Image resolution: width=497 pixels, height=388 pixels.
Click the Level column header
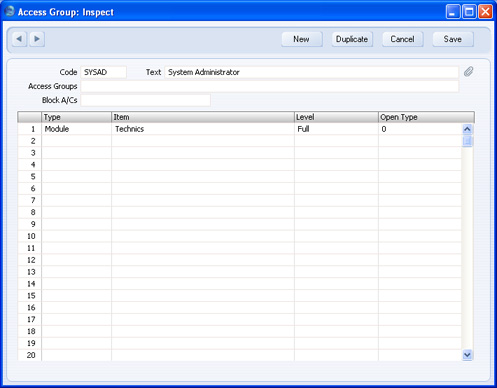click(x=336, y=117)
